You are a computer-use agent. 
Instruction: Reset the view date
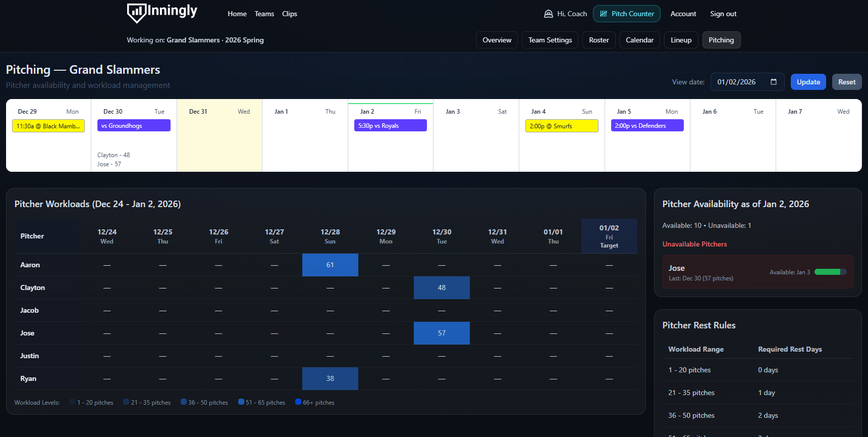coord(846,82)
